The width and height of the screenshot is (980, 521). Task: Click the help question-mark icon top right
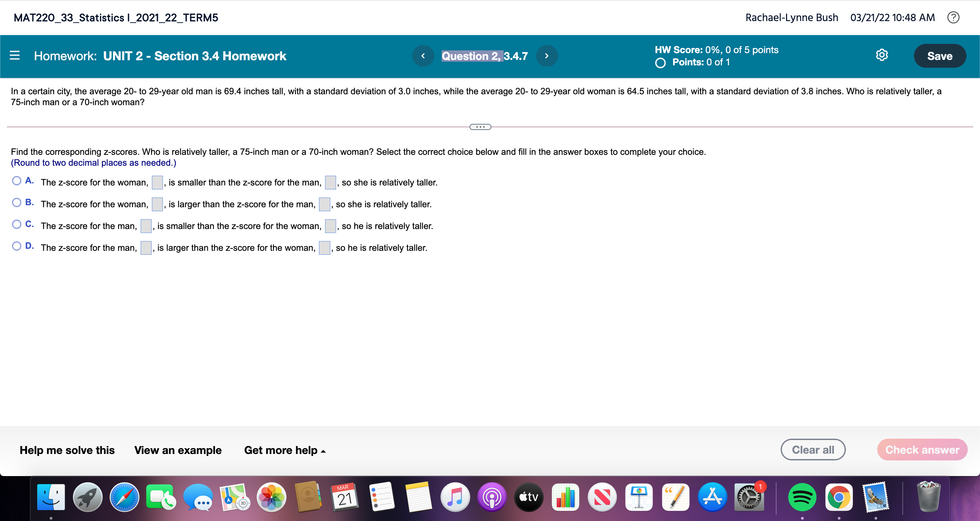coord(954,17)
